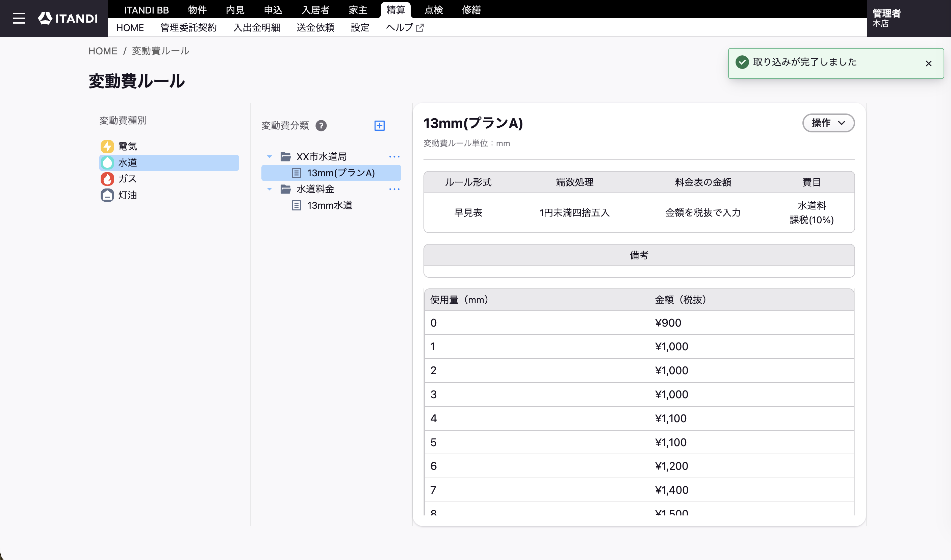
Task: Click the green success checkmark icon
Action: [742, 62]
